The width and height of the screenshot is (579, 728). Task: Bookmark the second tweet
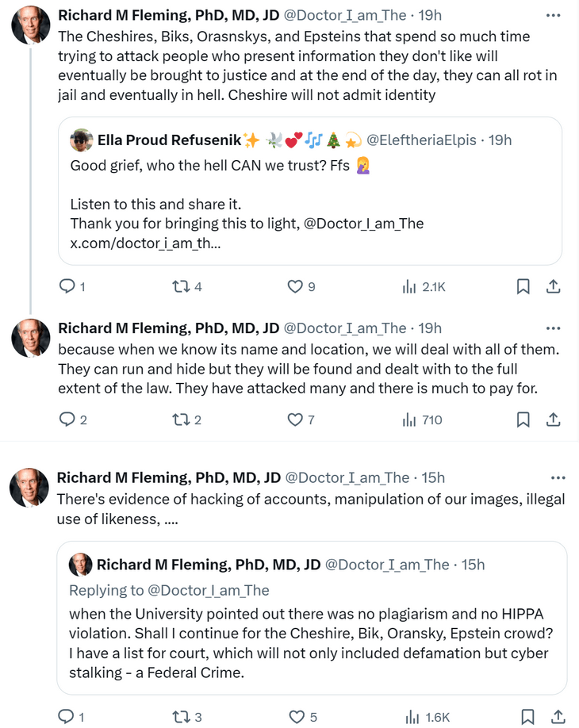[x=523, y=420]
